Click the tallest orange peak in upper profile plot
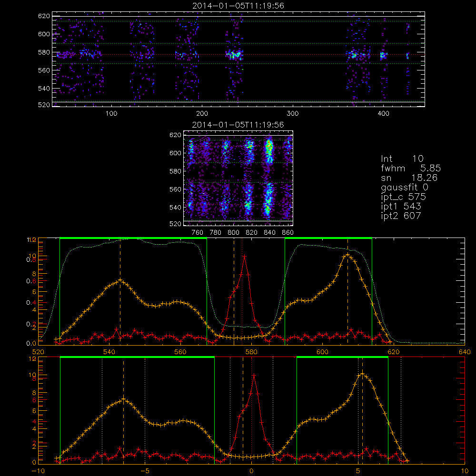This screenshot has width=476, height=476. pos(347,255)
